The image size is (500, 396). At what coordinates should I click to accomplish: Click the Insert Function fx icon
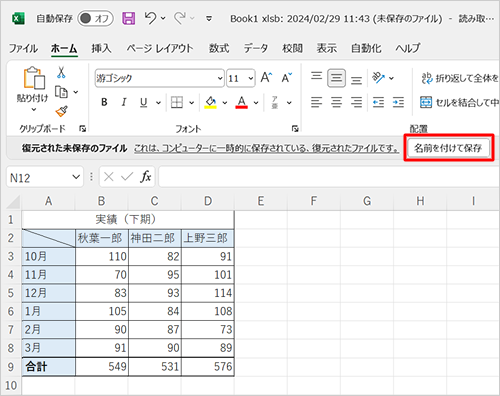point(146,177)
